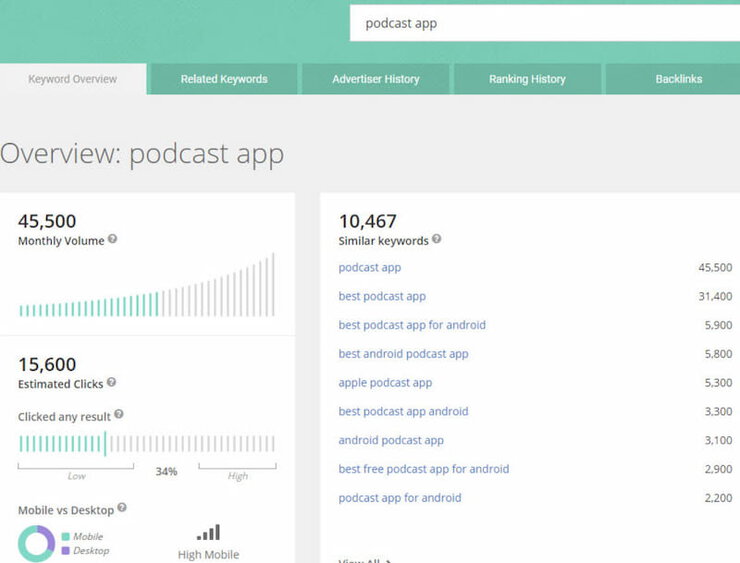This screenshot has width=740, height=563.
Task: Open 'best podcast app android' link
Action: point(404,412)
